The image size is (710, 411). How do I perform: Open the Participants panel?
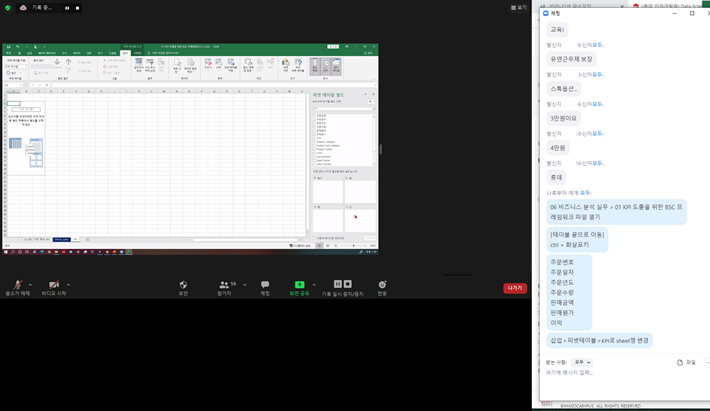pos(223,285)
